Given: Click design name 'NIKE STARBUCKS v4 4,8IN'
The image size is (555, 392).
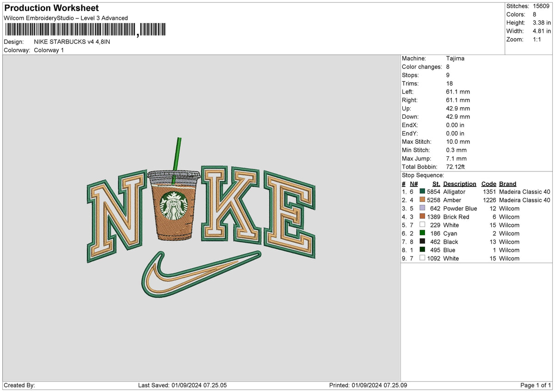Looking at the screenshot, I should (72, 42).
